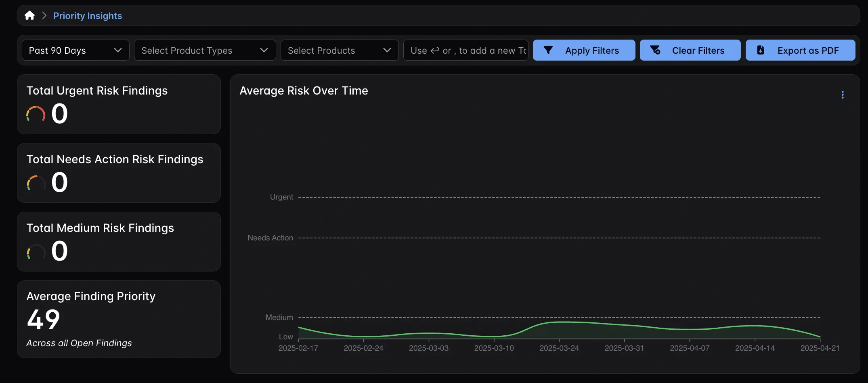
Task: Click the clear-funnel icon on Clear Filters
Action: click(x=655, y=50)
